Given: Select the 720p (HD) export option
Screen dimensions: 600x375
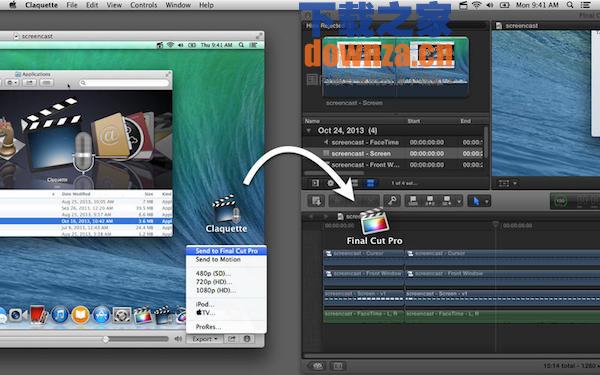Looking at the screenshot, I should pyautogui.click(x=214, y=282).
